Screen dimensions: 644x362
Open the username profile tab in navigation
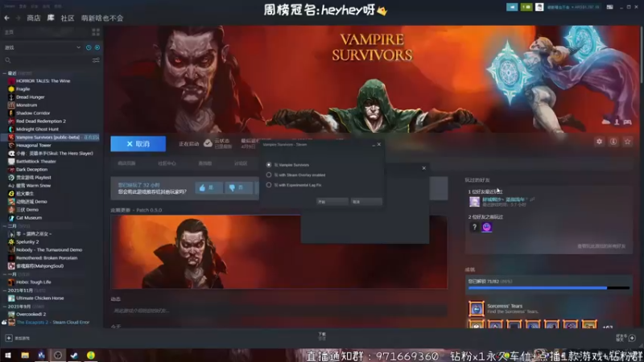tap(102, 18)
